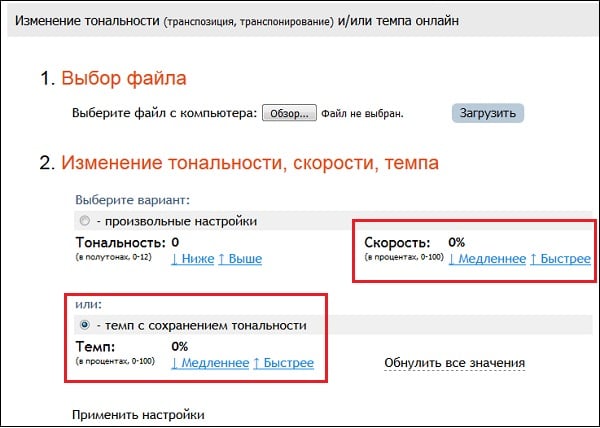The height and width of the screenshot is (428, 600).
Task: Click the Выбор файла section heading
Action: tap(124, 78)
